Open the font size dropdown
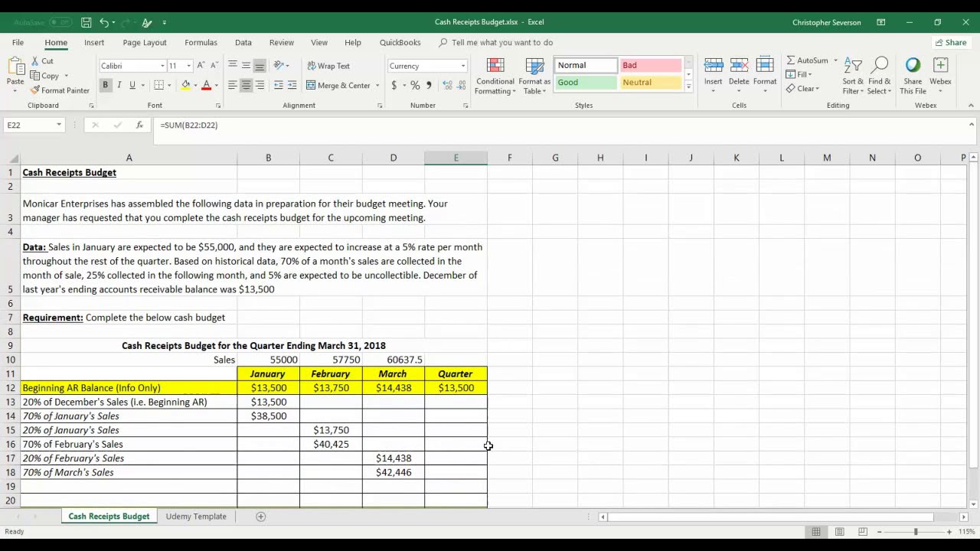The image size is (980, 551). pos(188,66)
